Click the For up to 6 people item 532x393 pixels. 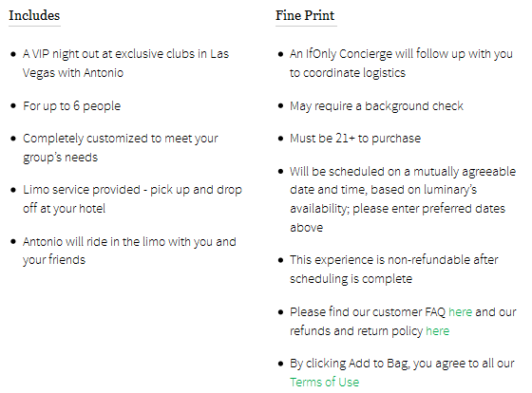pos(71,106)
